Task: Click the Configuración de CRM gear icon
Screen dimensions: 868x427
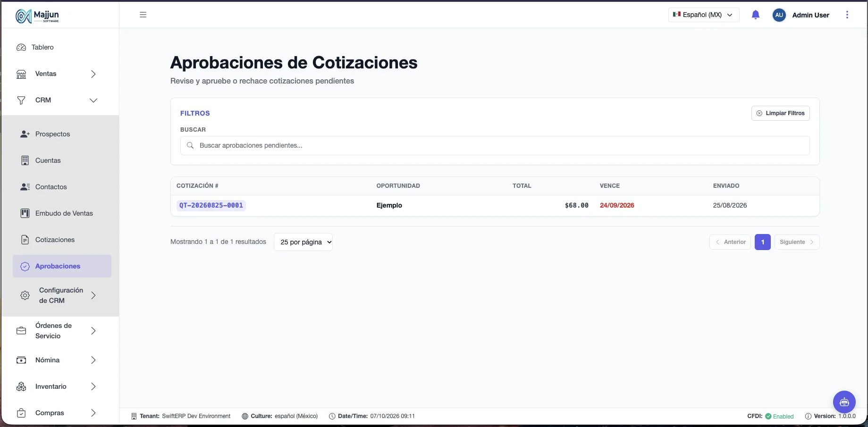Action: tap(25, 295)
